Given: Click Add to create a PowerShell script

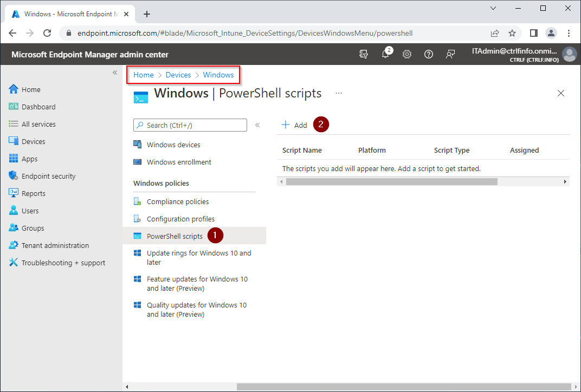Looking at the screenshot, I should [x=294, y=125].
